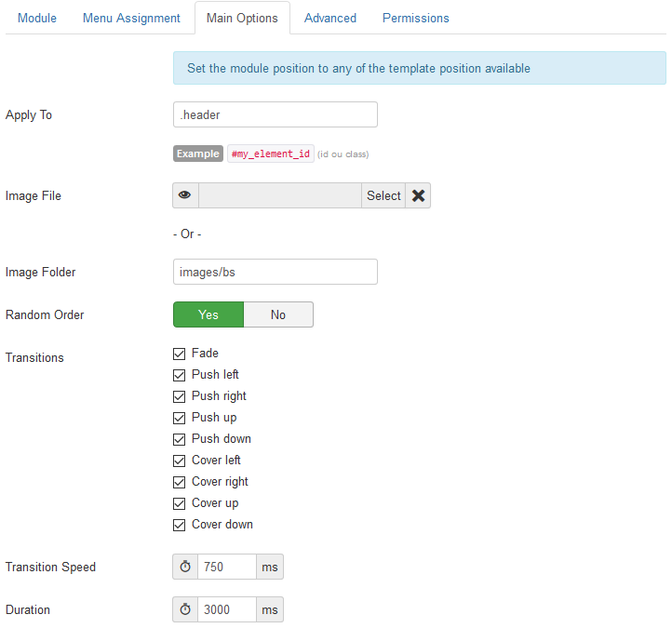Click the stopwatch icon beside Transition Speed
The image size is (672, 628).
185,567
